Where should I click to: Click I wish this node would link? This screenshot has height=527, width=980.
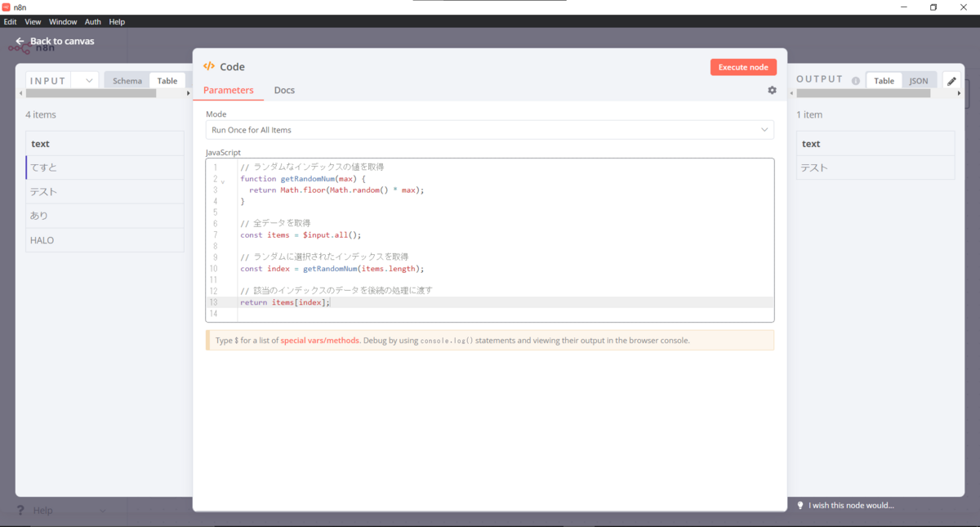851,505
